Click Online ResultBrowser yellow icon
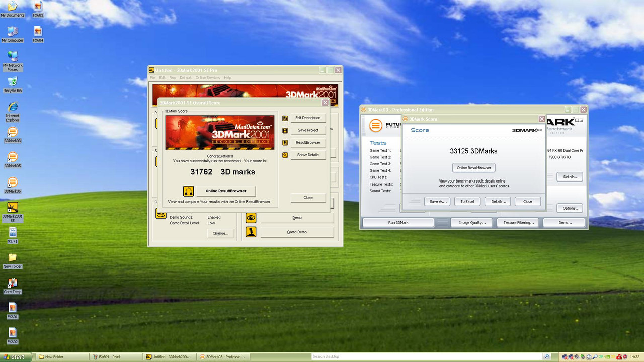644x362 pixels. click(x=189, y=191)
